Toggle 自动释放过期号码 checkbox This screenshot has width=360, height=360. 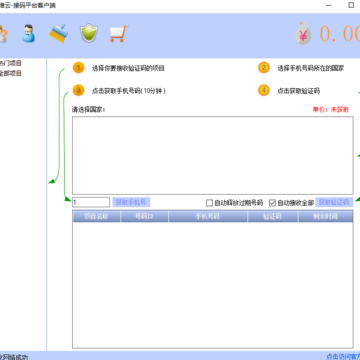pos(209,203)
